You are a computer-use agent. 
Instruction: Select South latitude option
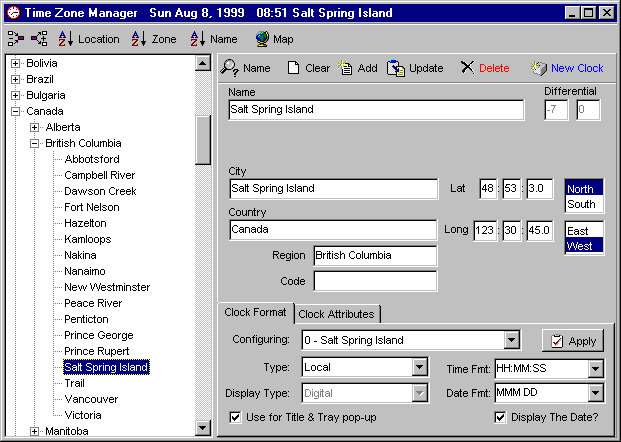(584, 204)
